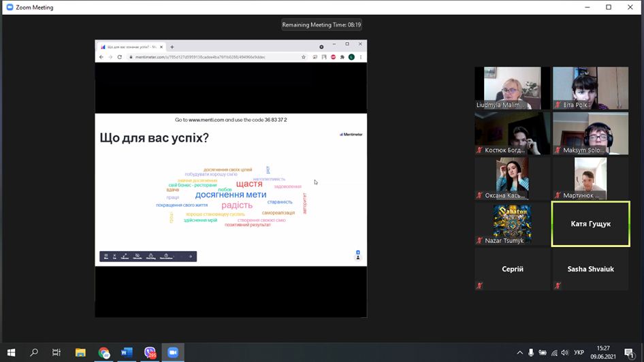644x362 pixels.
Task: Select Катя Гущук participant tile
Action: pyautogui.click(x=590, y=224)
